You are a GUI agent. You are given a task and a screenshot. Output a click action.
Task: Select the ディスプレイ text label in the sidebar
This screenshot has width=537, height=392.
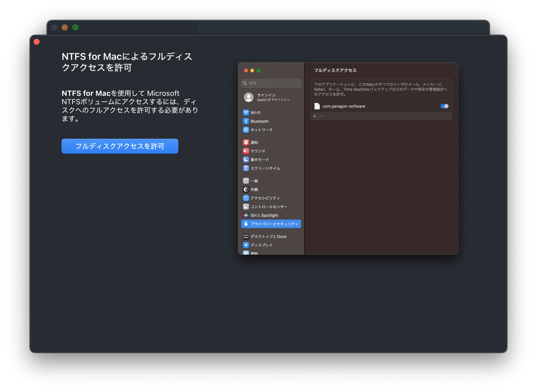pos(261,245)
